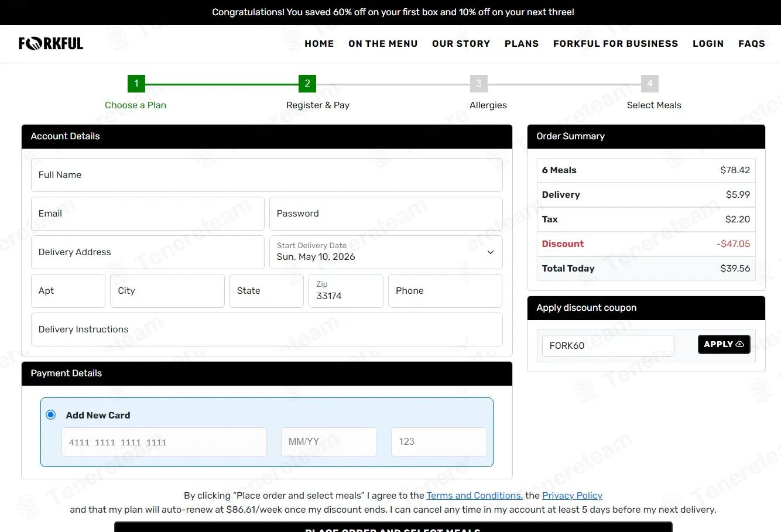
Task: Click the Phone field
Action: click(x=445, y=291)
